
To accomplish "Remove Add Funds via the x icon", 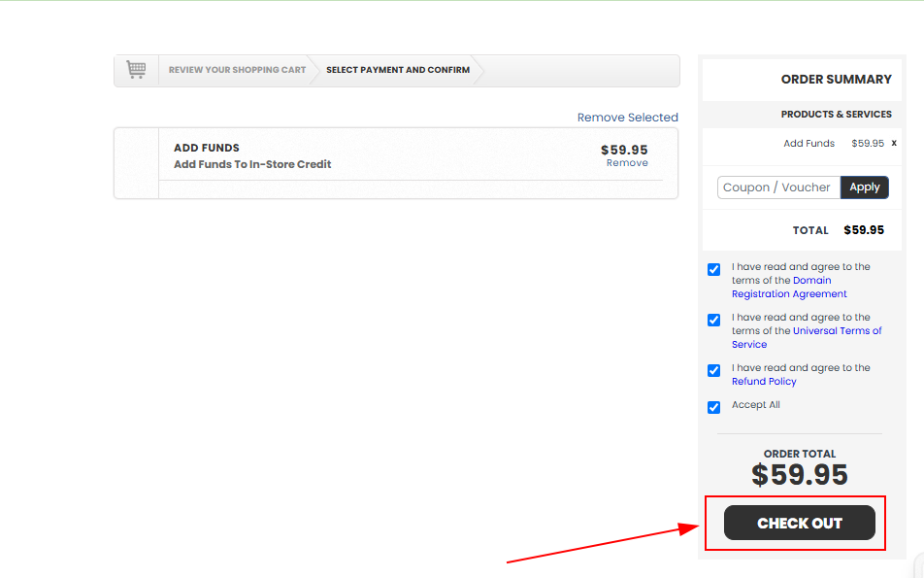I will click(x=894, y=144).
